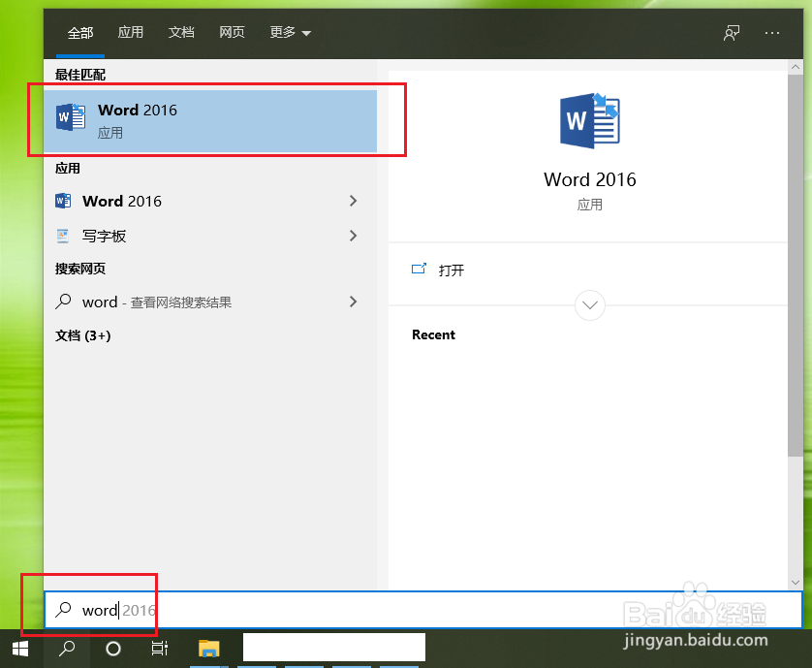Click the scrollbar up arrow in preview pane
812x668 pixels.
tap(795, 67)
